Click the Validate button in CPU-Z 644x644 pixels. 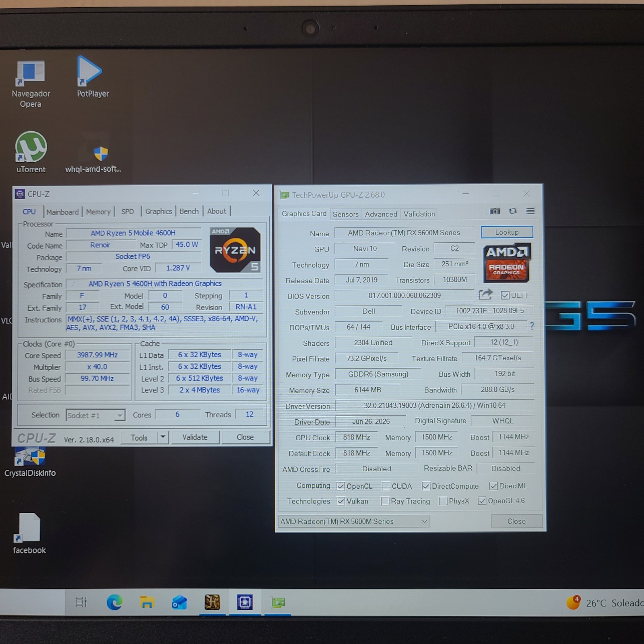coord(195,437)
